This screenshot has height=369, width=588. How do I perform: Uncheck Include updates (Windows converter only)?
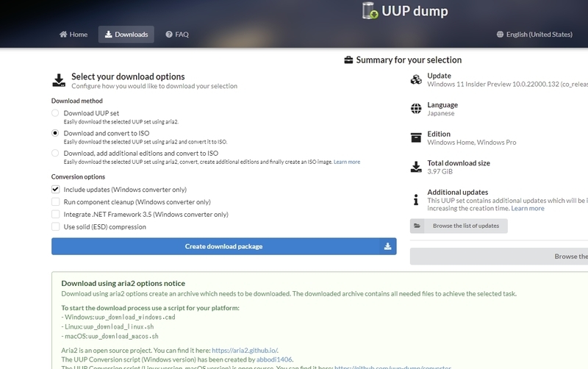point(56,190)
